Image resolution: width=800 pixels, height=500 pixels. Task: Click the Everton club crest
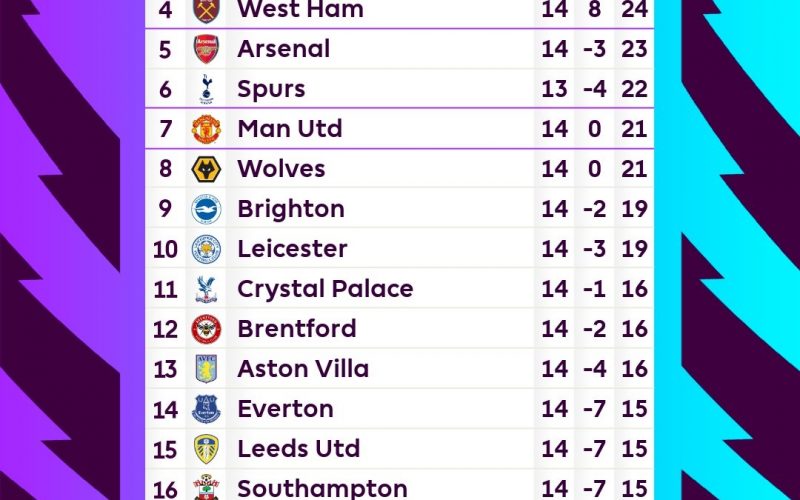pyautogui.click(x=206, y=409)
